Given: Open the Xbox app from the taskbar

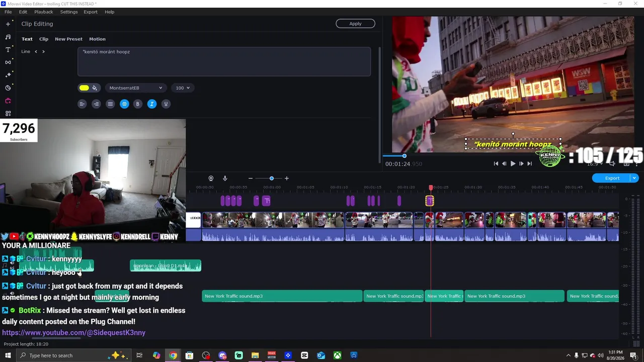Looking at the screenshot, I should [338, 355].
